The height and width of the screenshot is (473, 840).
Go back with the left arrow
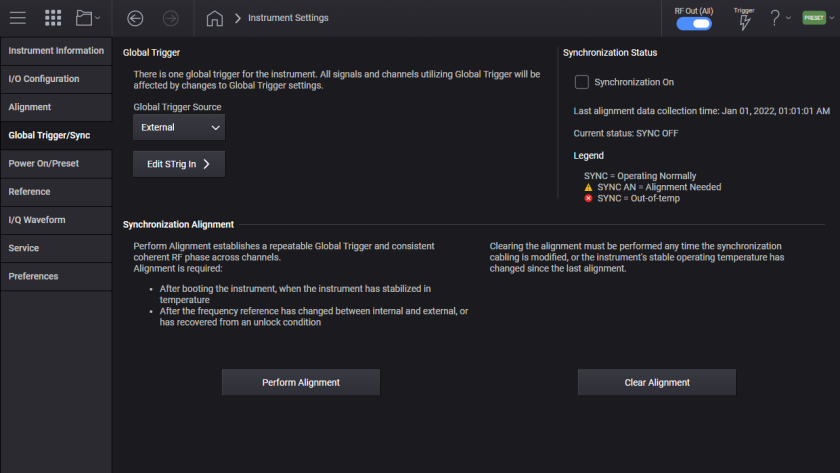(136, 18)
